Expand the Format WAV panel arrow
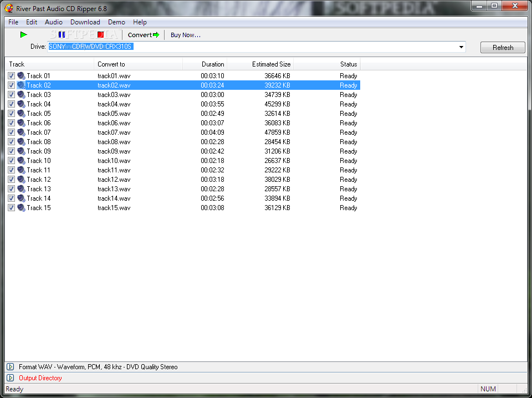 coord(10,367)
